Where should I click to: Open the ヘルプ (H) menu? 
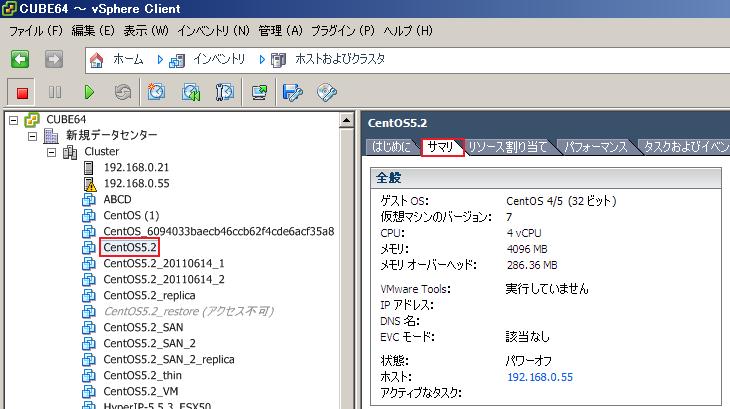[408, 31]
